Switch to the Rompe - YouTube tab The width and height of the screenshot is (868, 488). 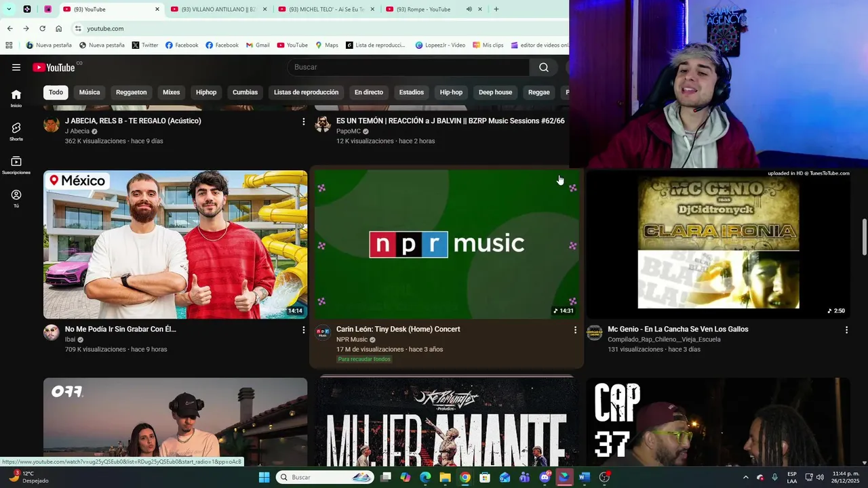423,9
